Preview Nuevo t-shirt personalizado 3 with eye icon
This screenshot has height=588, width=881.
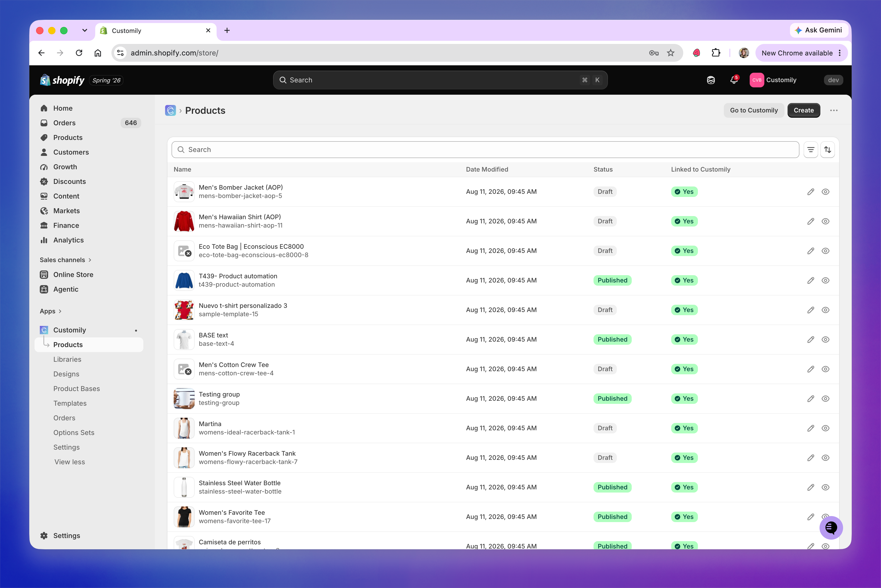click(826, 310)
